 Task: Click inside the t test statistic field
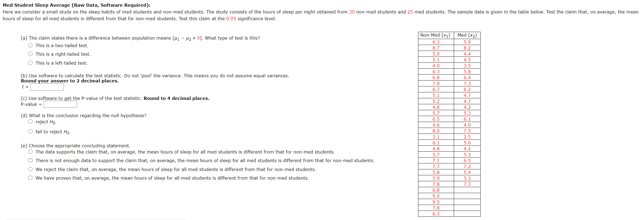click(47, 87)
